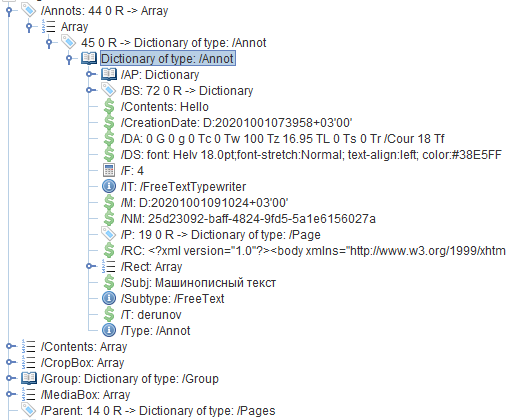Collapse the Array node under /Annots
Viewport: 506px width, 420px height.
(x=29, y=27)
